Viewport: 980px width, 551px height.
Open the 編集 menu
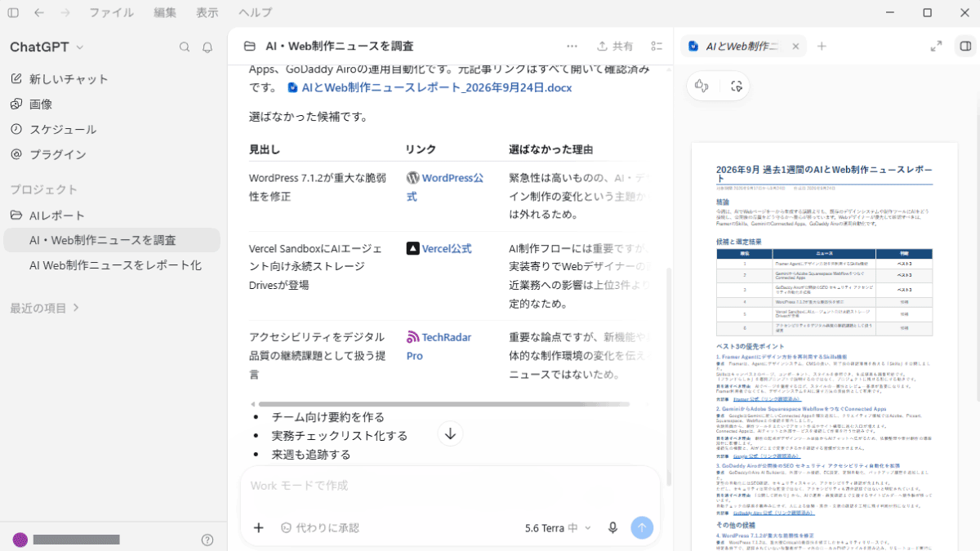pos(165,12)
